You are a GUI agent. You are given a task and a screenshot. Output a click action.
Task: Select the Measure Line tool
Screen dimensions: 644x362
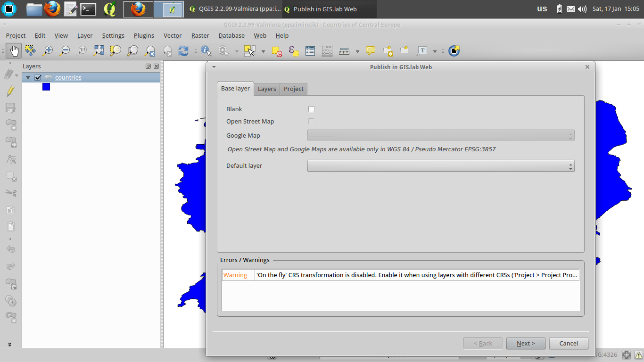click(344, 51)
